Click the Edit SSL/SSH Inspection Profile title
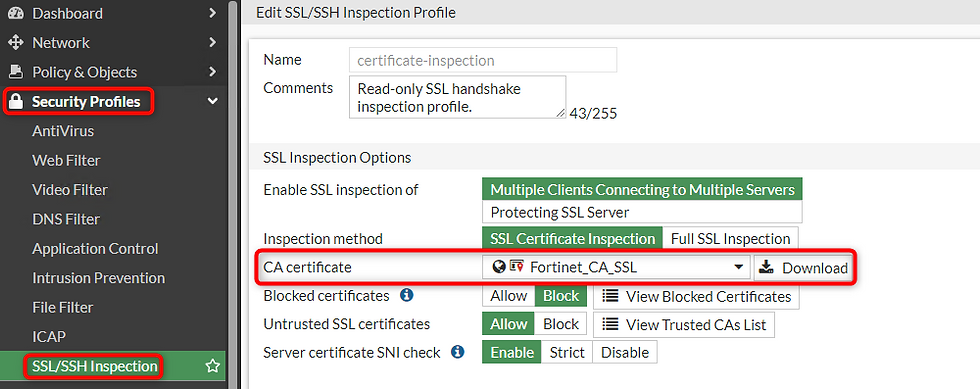Viewport: 980px width, 389px height. pos(356,12)
